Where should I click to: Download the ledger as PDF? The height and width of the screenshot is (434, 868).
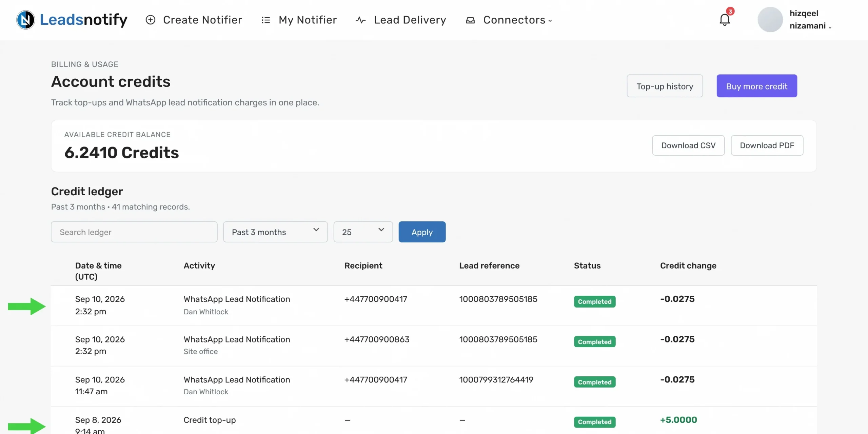click(x=767, y=145)
